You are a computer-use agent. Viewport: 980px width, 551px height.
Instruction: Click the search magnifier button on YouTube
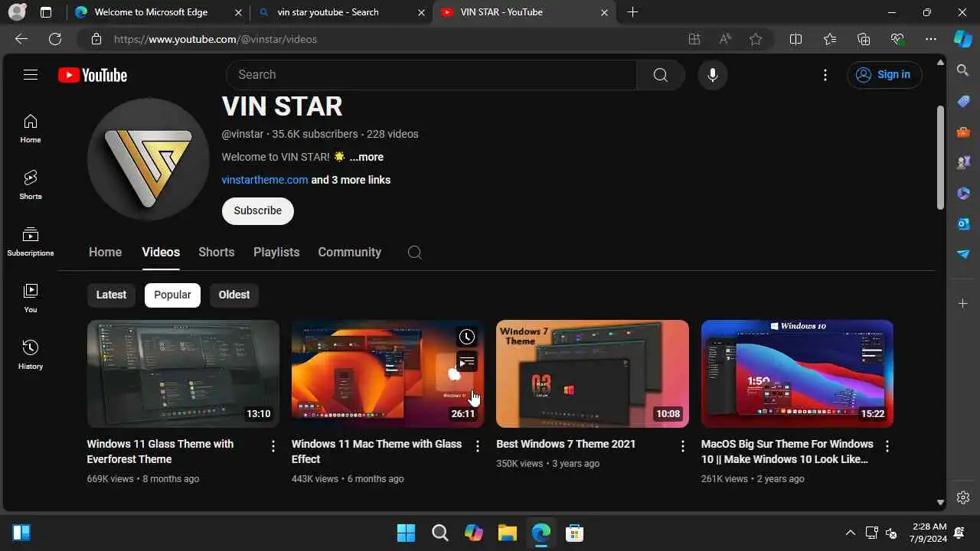point(661,75)
